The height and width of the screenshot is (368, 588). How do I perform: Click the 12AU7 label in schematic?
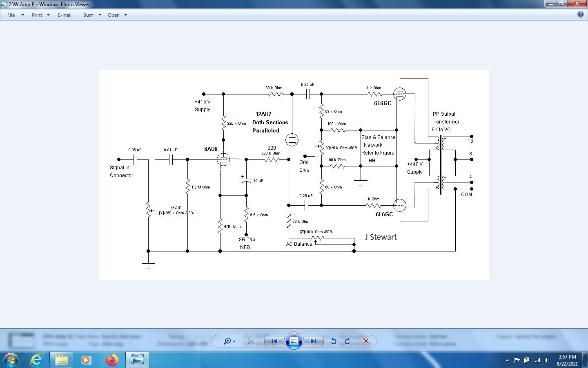point(263,114)
